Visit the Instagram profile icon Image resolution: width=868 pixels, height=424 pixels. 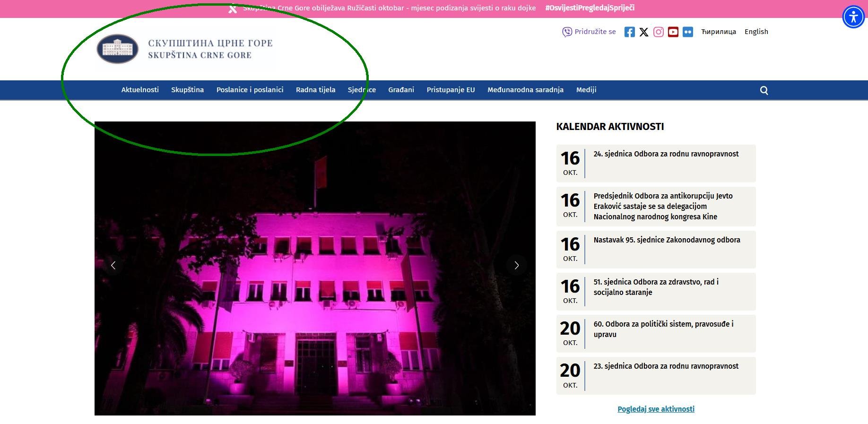point(659,32)
